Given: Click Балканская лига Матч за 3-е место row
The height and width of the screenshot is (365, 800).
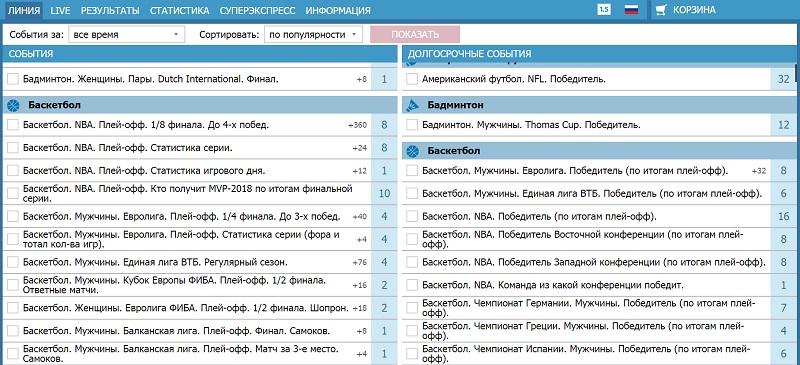Looking at the screenshot, I should [199, 354].
